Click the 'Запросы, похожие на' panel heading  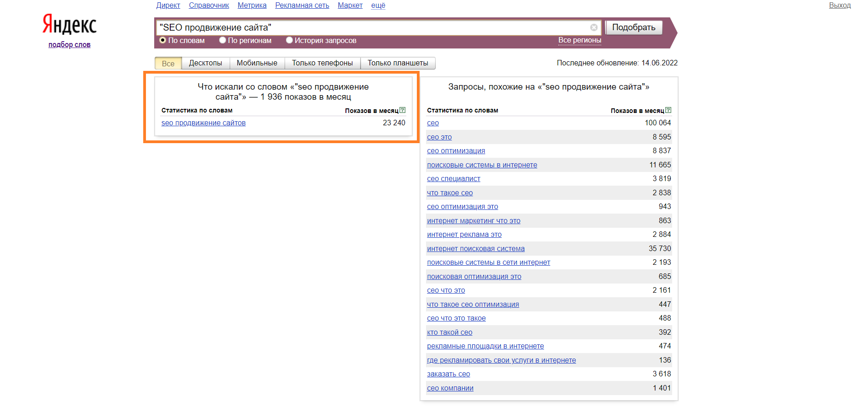[549, 87]
